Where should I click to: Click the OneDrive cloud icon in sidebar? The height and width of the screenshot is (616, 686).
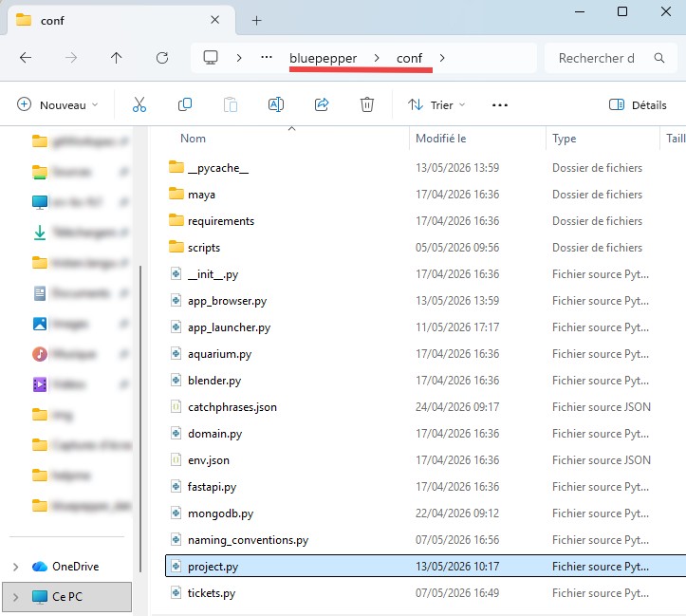tap(40, 566)
